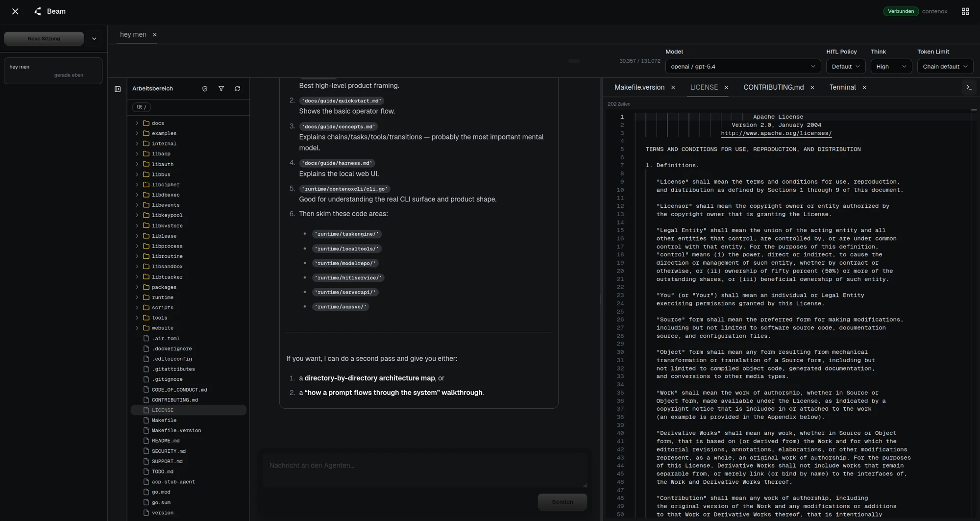Open the HITL Policy Default dropdown

[845, 67]
